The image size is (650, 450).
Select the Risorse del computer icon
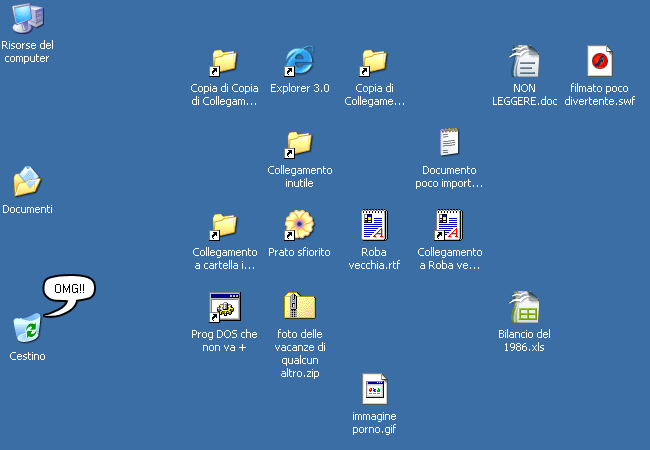pyautogui.click(x=28, y=17)
